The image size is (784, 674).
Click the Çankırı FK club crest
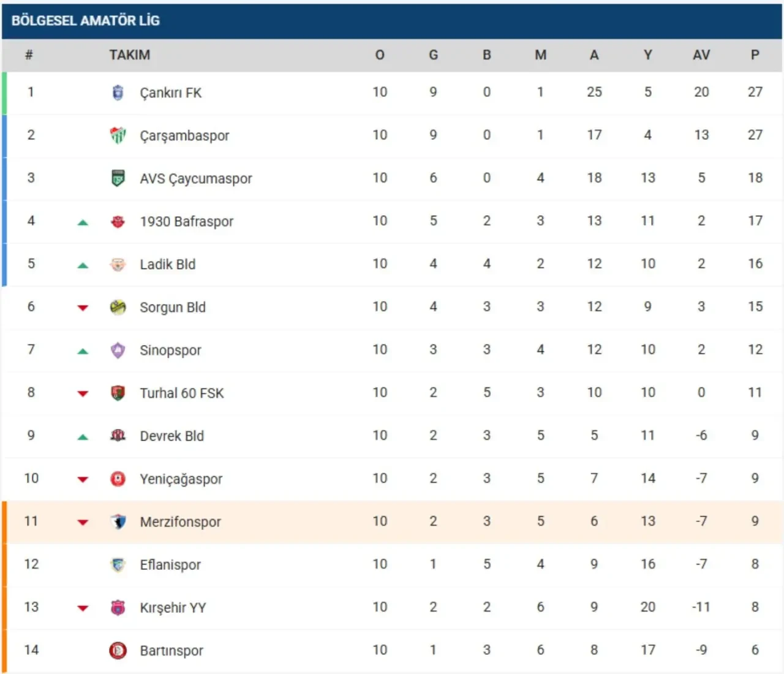coord(118,93)
